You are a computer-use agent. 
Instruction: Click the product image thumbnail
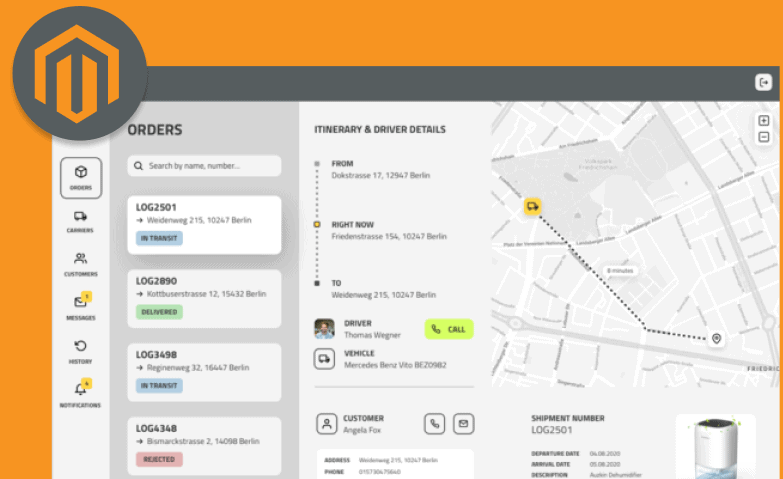[x=716, y=447]
